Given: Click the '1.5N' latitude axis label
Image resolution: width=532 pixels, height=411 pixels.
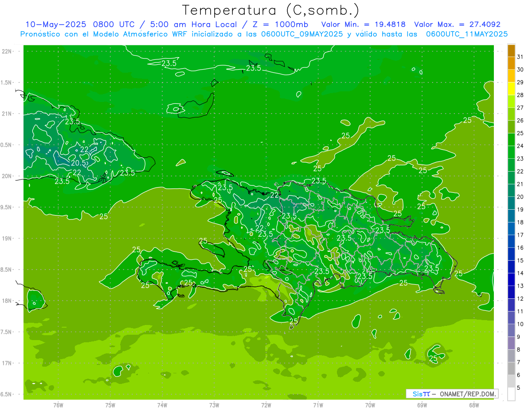Looking at the screenshot, I should coord(7,82).
